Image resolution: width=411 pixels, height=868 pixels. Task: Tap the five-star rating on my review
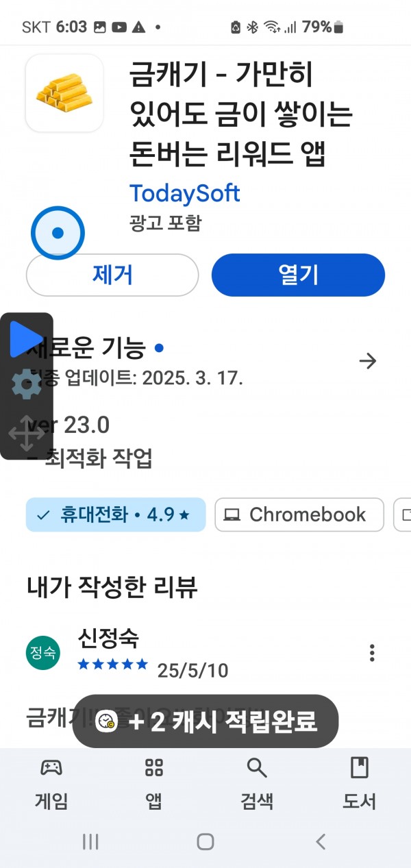pos(113,664)
